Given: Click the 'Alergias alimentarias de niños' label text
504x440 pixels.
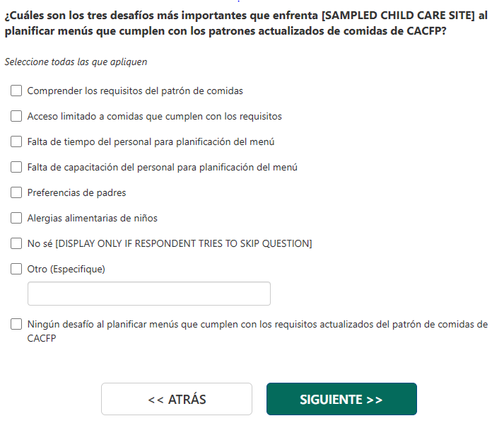Looking at the screenshot, I should (x=92, y=218).
